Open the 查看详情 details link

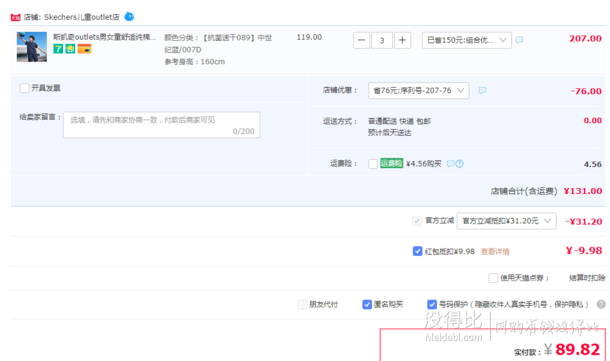[x=495, y=252]
